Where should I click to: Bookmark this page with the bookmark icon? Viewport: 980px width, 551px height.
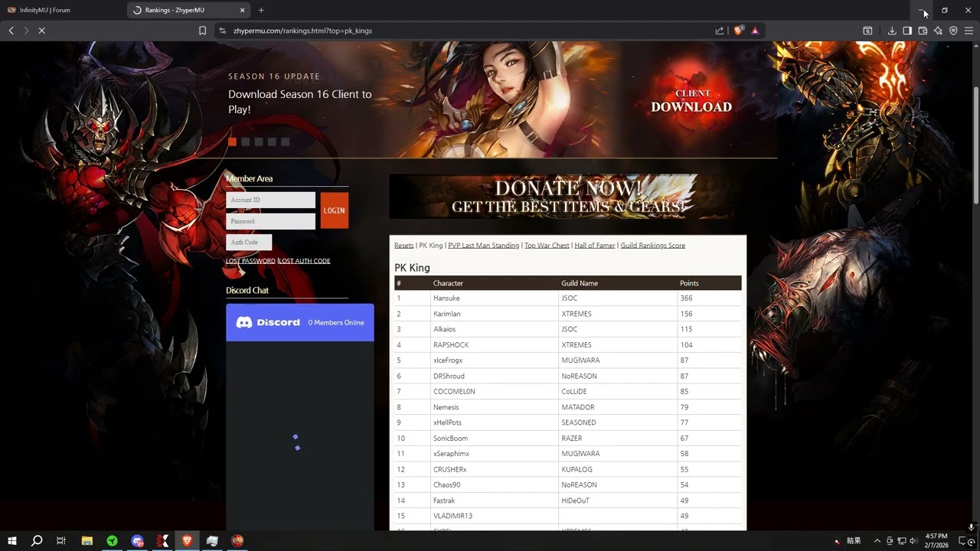[x=202, y=31]
